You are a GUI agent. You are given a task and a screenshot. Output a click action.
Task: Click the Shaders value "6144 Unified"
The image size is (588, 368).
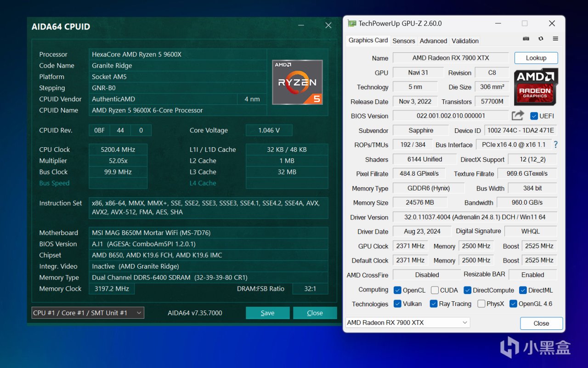424,159
